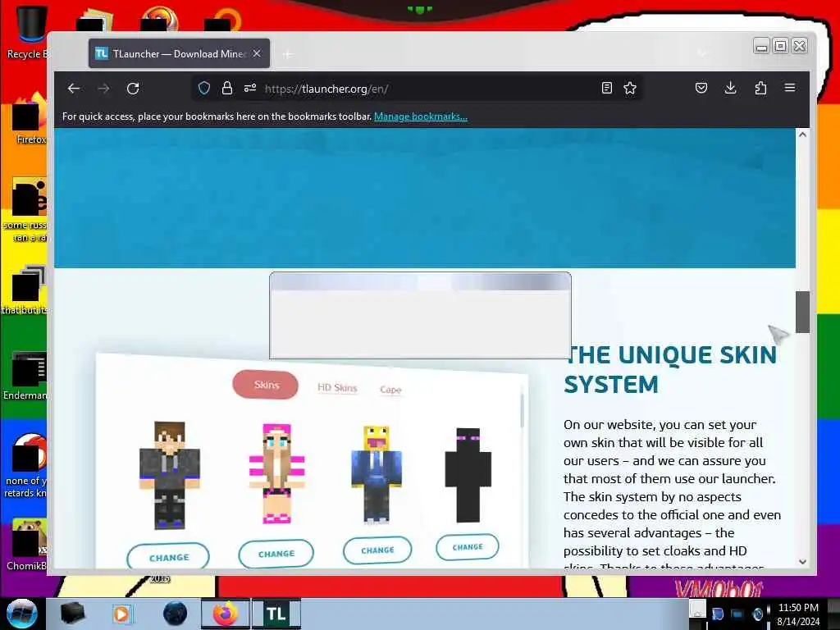This screenshot has width=840, height=630.
Task: Open tracking protection shield icon
Action: pyautogui.click(x=204, y=88)
